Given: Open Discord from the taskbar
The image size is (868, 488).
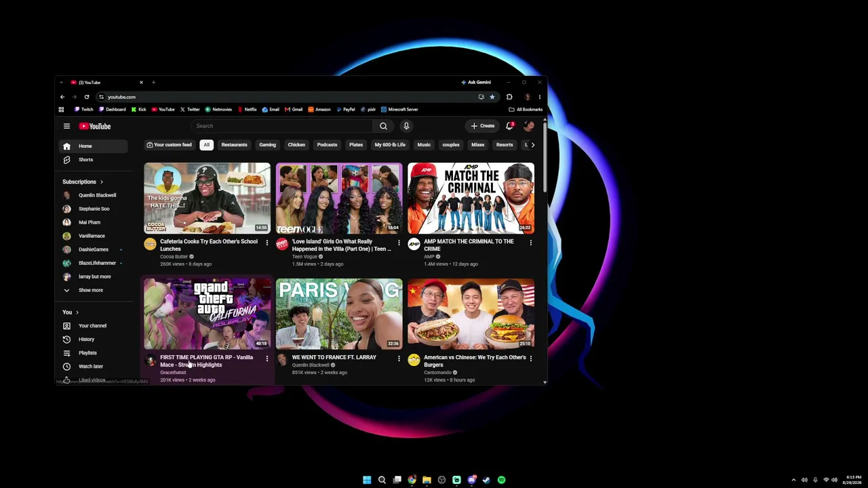Looking at the screenshot, I should click(471, 480).
